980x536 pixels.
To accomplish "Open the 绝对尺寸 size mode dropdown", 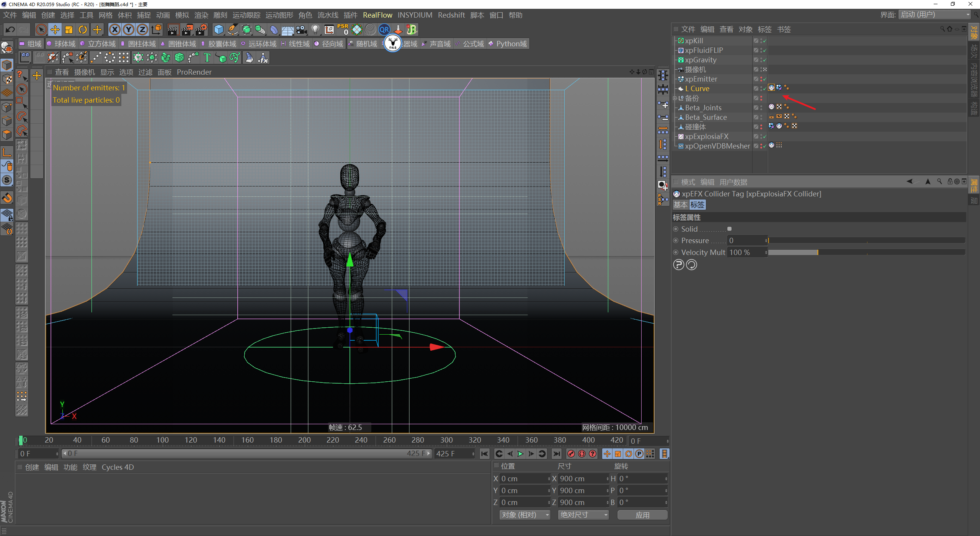I will [x=583, y=515].
